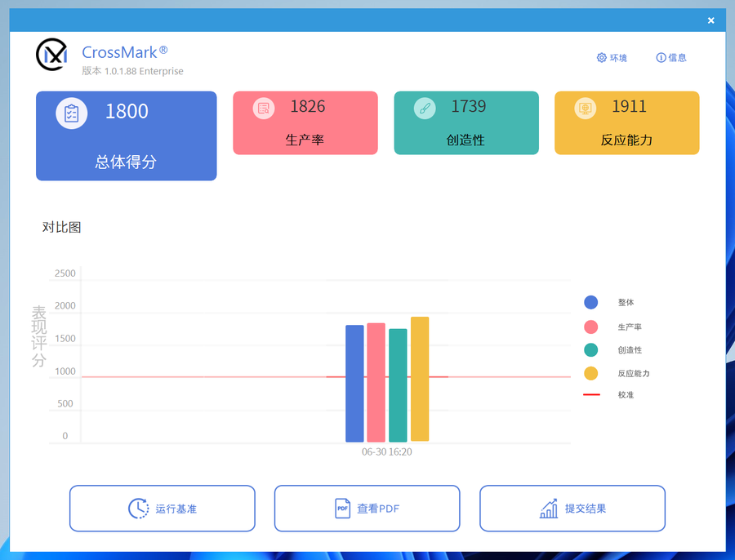This screenshot has width=735, height=560.
Task: Select the 生产率 1826 score card
Action: [305, 122]
